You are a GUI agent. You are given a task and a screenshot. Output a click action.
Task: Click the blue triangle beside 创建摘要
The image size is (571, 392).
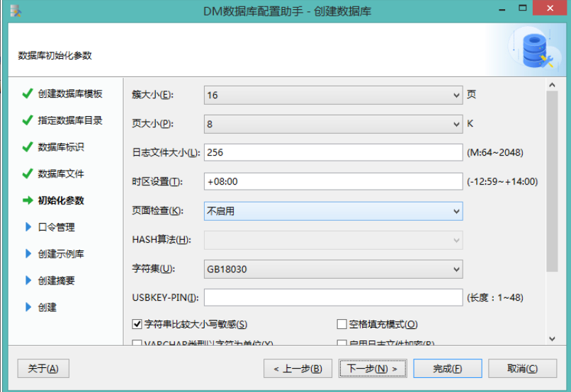pos(28,280)
